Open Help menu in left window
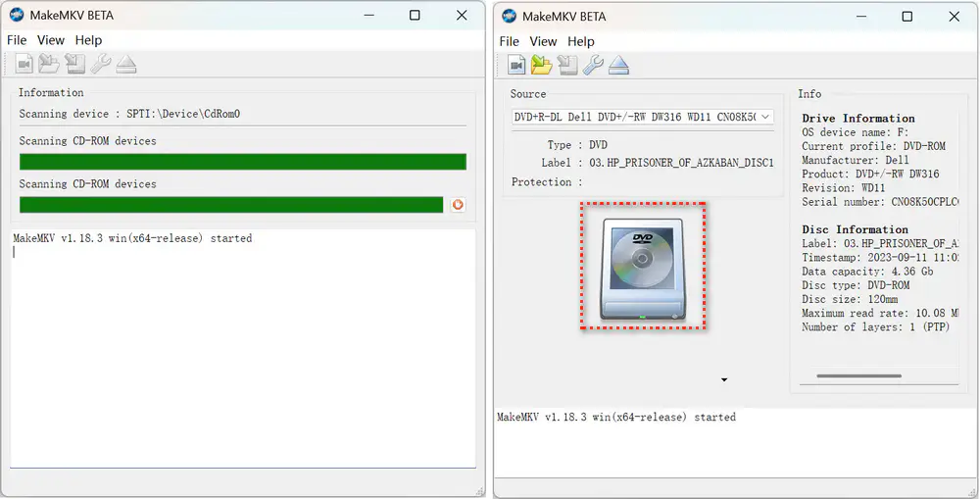Viewport: 980px width, 499px height. (x=88, y=40)
